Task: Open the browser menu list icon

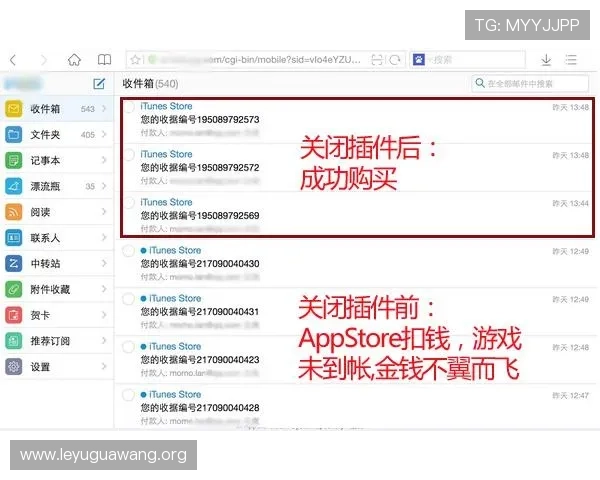Action: (571, 60)
